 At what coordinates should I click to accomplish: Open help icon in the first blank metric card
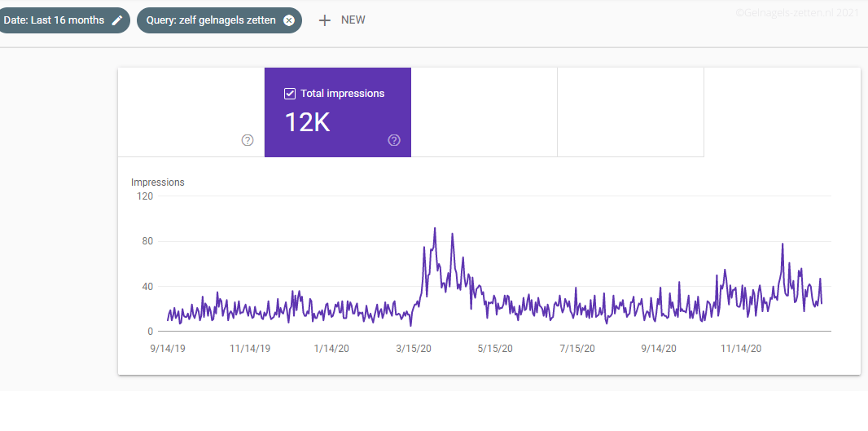click(248, 140)
